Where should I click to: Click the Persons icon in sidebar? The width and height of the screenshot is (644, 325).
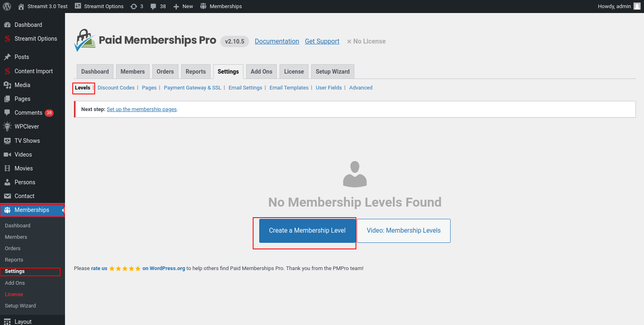7,182
